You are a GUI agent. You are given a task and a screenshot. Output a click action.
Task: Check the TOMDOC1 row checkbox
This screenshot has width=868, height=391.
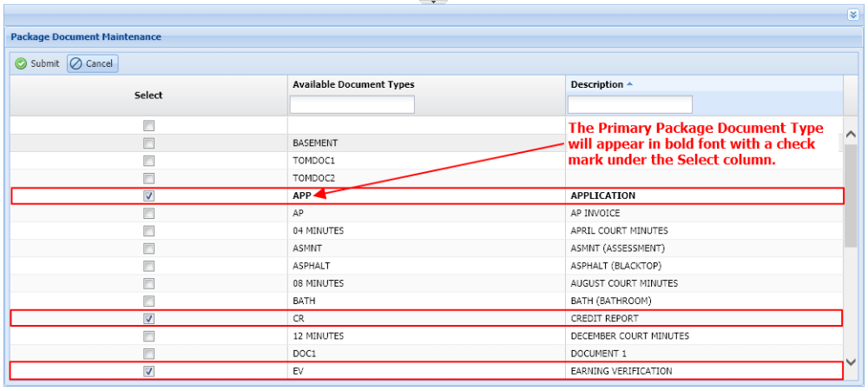click(x=148, y=161)
